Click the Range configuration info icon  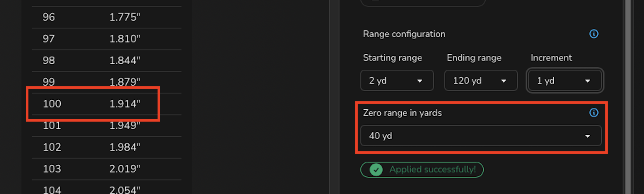click(x=594, y=34)
